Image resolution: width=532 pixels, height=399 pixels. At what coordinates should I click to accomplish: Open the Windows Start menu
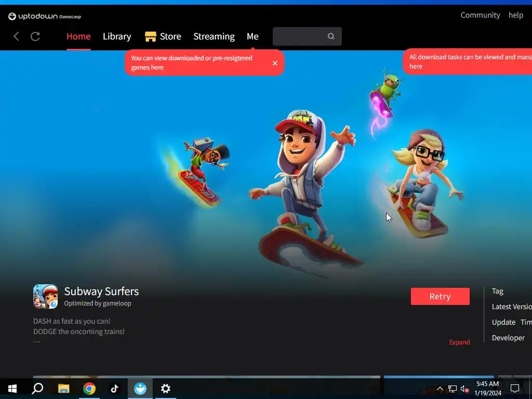tap(12, 389)
